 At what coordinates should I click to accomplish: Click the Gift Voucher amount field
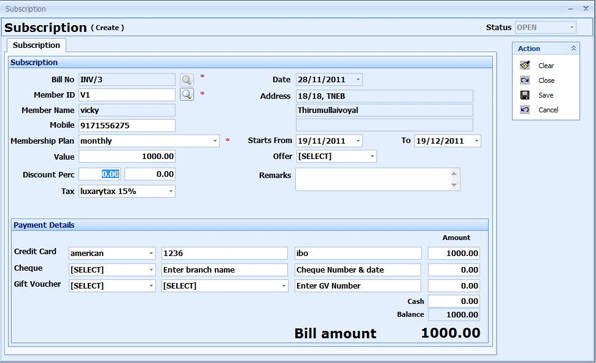(454, 286)
